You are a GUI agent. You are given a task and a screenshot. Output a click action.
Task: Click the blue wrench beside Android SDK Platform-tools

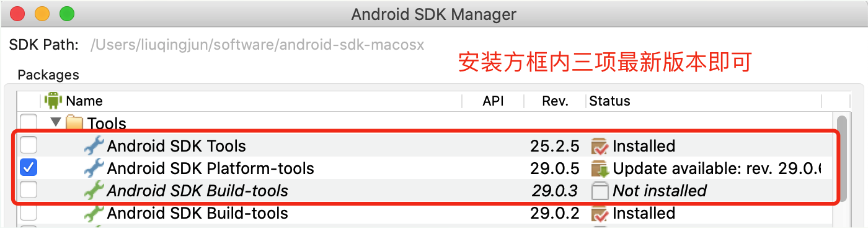pos(94,168)
